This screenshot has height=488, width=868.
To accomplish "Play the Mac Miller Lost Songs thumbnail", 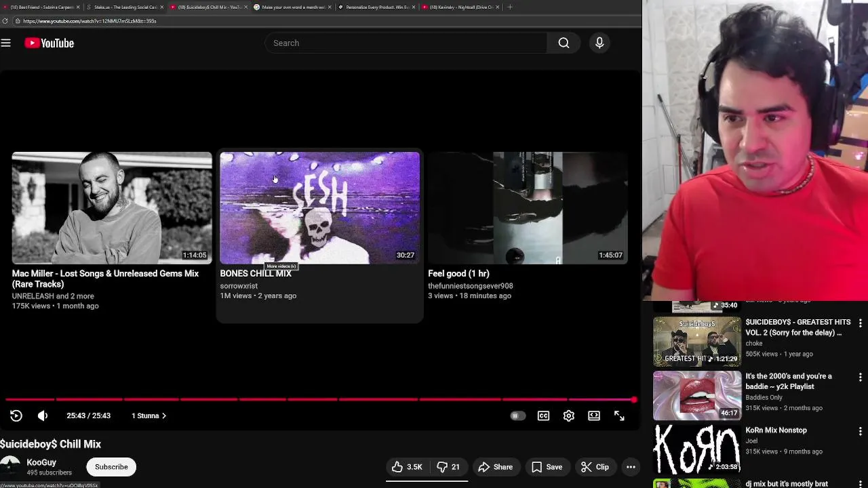I will tap(112, 208).
